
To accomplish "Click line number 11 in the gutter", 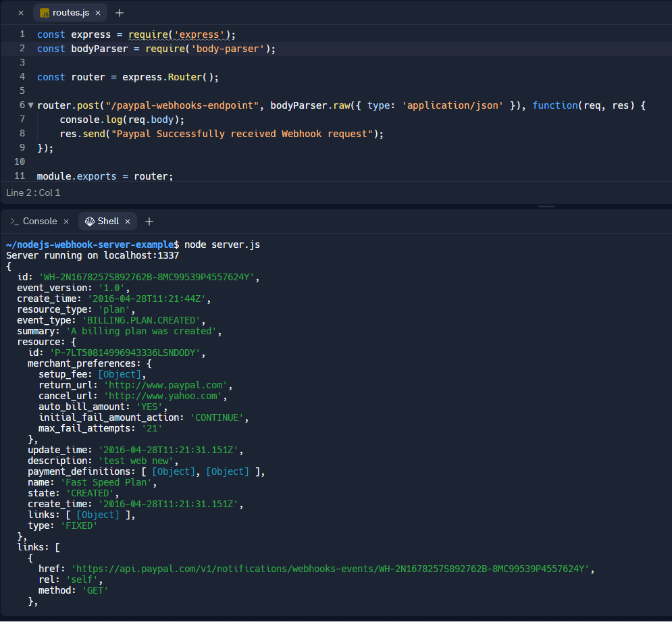I will coord(20,176).
